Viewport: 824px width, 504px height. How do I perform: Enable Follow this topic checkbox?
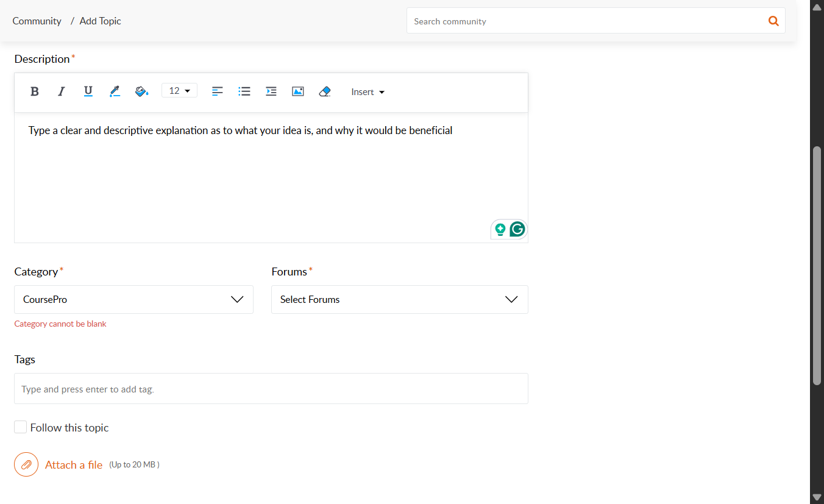(x=20, y=427)
